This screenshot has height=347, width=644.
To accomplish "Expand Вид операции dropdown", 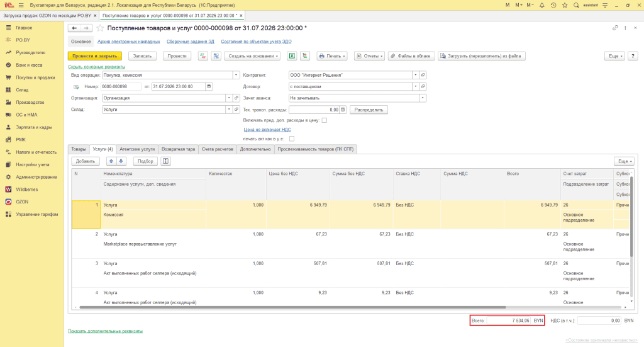I will [236, 75].
